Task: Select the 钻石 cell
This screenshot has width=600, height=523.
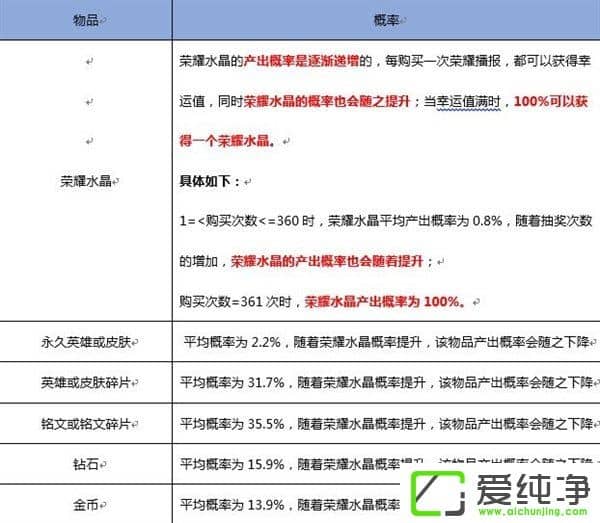Action: (x=86, y=464)
